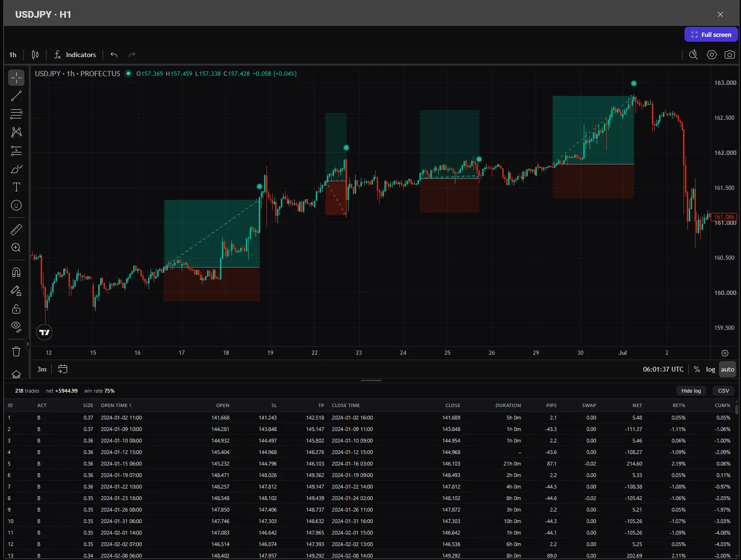Open the object tree layers panel

(x=16, y=374)
